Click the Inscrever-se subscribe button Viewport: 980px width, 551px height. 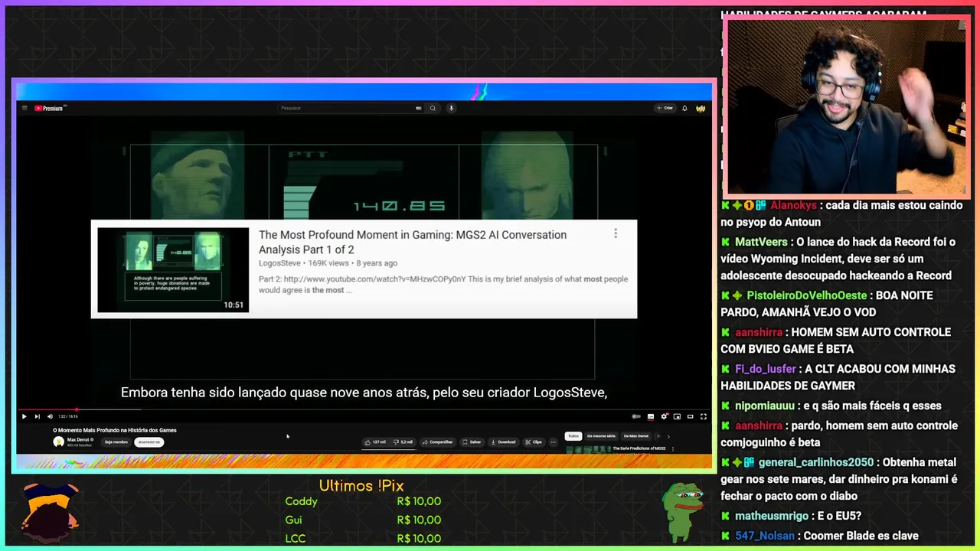(x=149, y=442)
